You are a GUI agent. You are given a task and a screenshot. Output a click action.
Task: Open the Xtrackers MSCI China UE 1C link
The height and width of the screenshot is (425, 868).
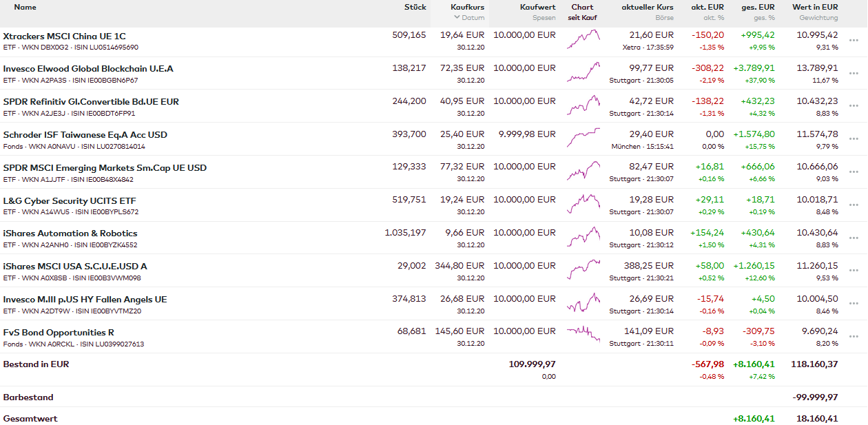tap(64, 36)
